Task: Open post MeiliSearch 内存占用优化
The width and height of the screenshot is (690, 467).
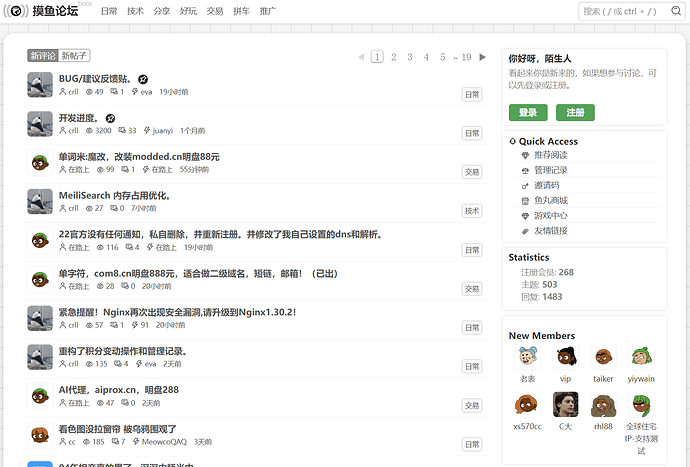Action: [114, 196]
